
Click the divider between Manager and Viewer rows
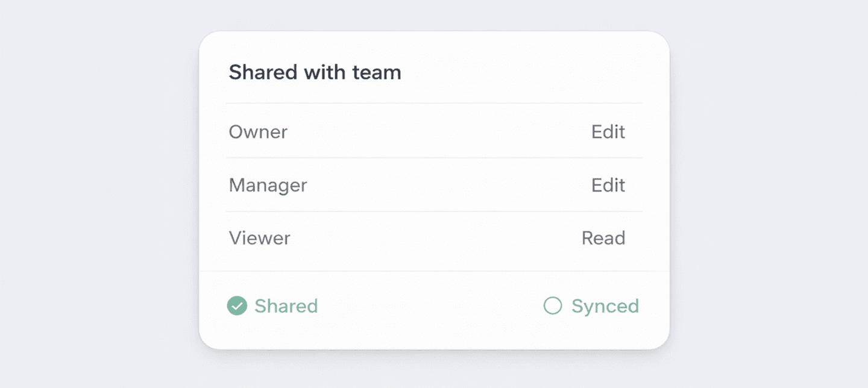434,211
